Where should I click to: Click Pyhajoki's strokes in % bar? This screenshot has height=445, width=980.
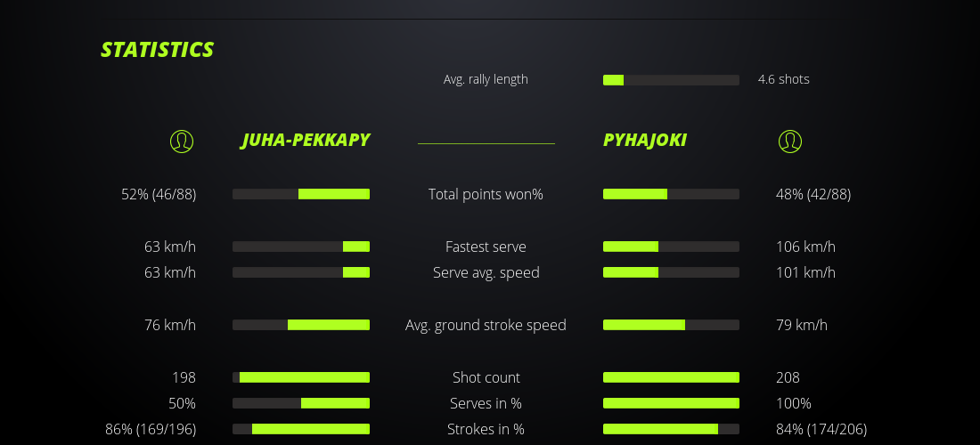click(671, 429)
